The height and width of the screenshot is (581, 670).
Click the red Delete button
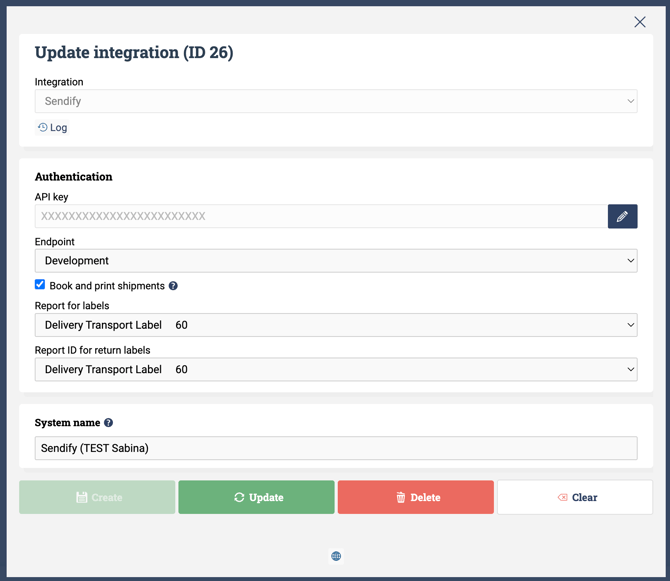(x=416, y=497)
